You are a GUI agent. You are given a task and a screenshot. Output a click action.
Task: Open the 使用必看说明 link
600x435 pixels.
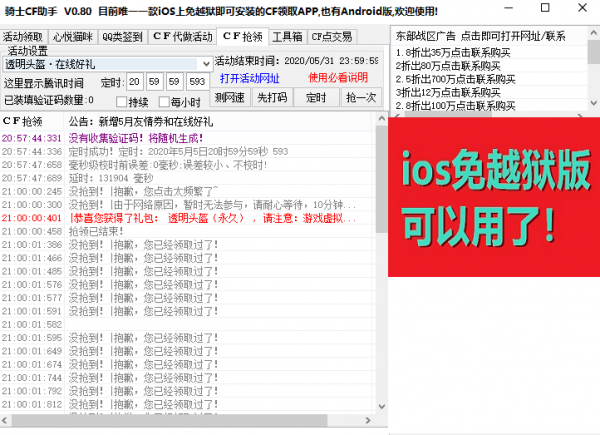point(338,78)
